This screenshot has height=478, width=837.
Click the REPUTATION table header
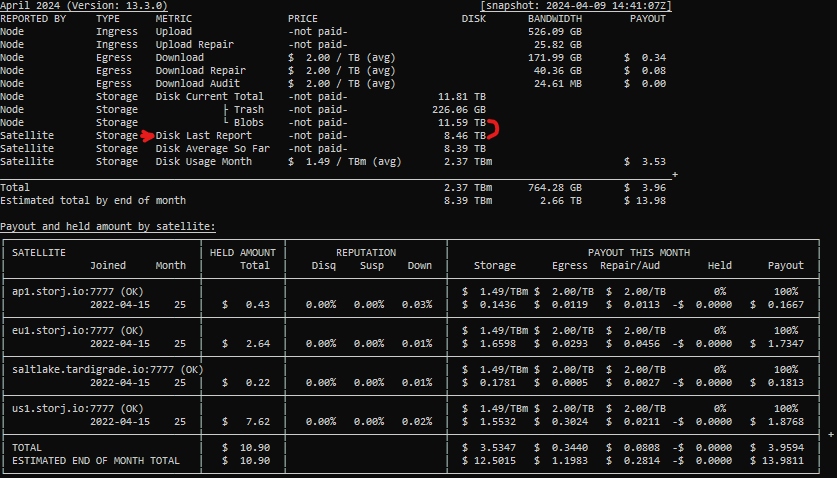point(365,253)
